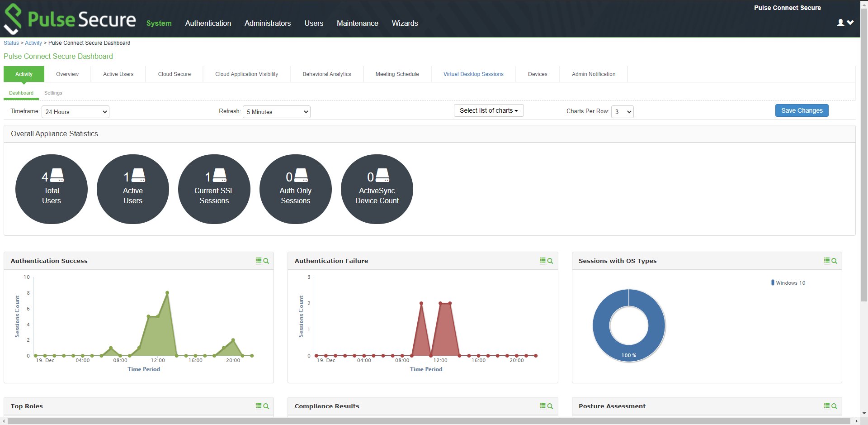Click the Current SSL Sessions circle

tap(214, 189)
